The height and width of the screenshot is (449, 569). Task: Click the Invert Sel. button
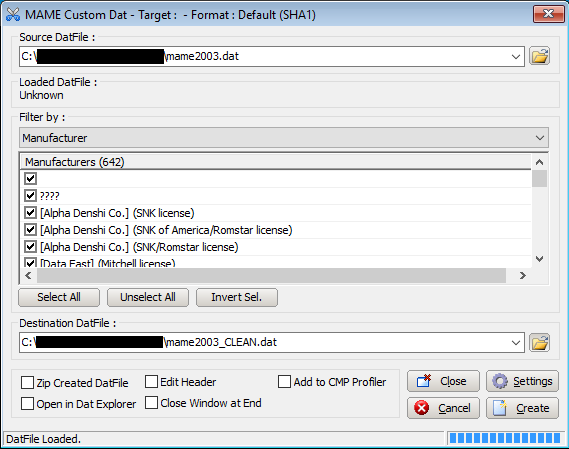237,297
